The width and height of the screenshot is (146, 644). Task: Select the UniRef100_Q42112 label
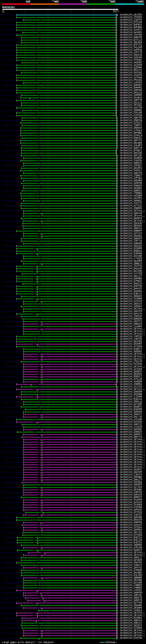131,103
